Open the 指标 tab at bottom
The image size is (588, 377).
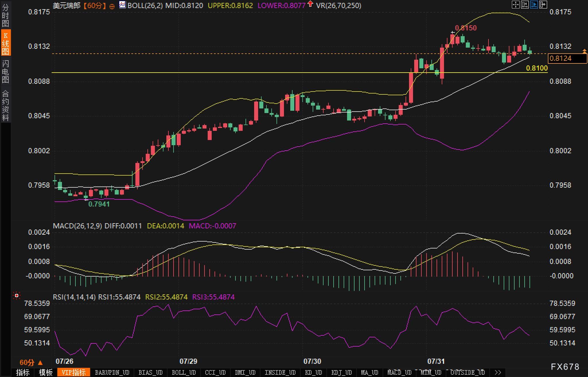pyautogui.click(x=23, y=372)
